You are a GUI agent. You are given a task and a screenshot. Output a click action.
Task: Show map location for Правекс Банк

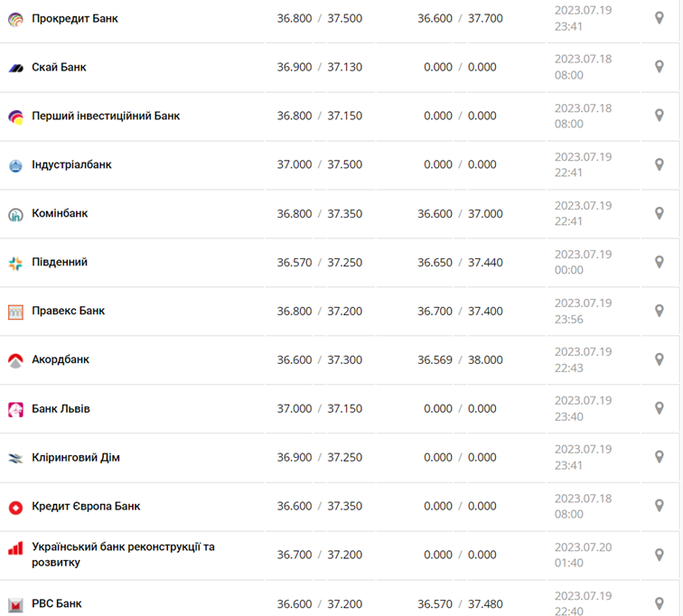pyautogui.click(x=660, y=311)
